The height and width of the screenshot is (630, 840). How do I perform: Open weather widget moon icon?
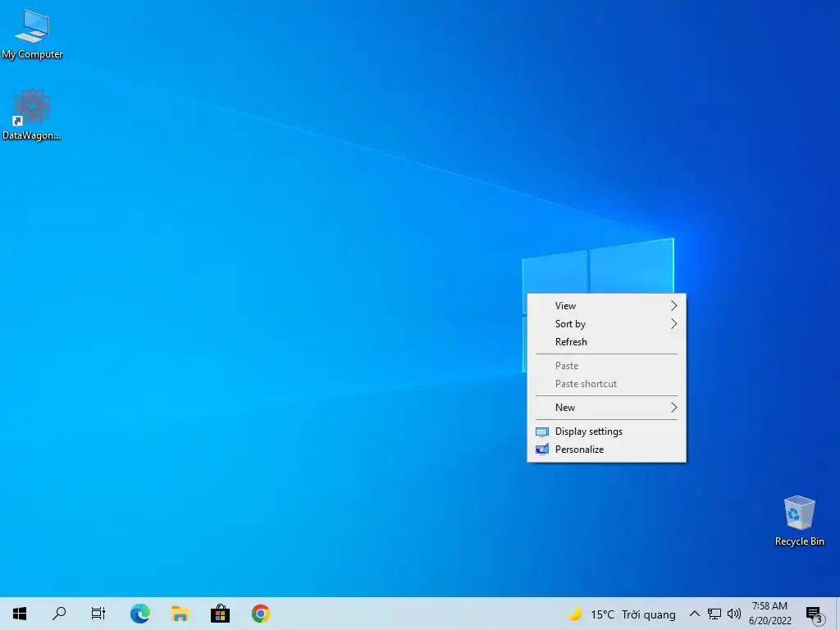pyautogui.click(x=575, y=614)
